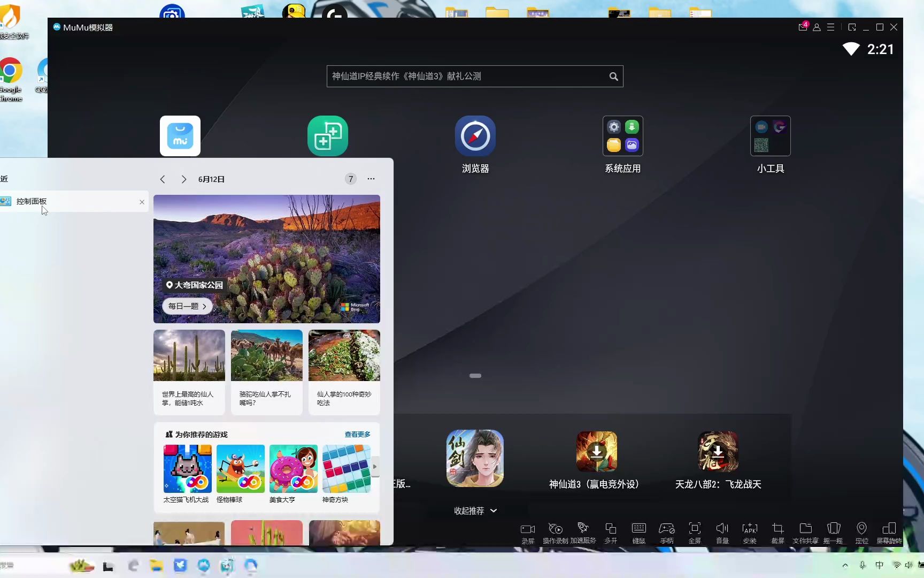Switch input method 中 in tray
This screenshot has width=924, height=578.
point(879,565)
